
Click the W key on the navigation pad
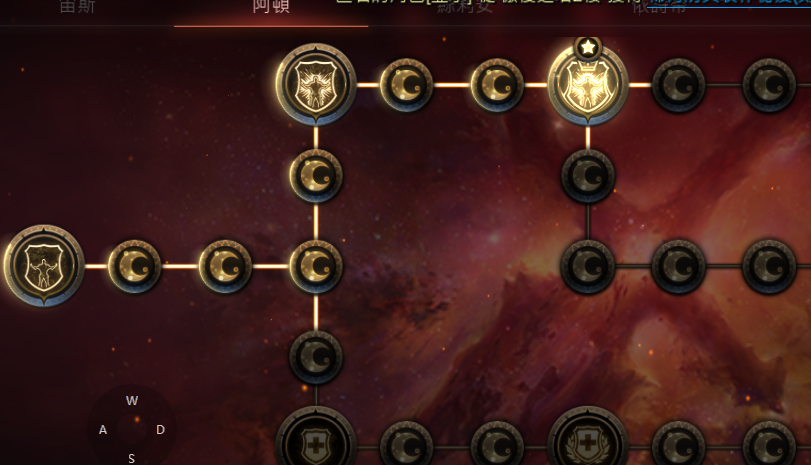pos(132,400)
